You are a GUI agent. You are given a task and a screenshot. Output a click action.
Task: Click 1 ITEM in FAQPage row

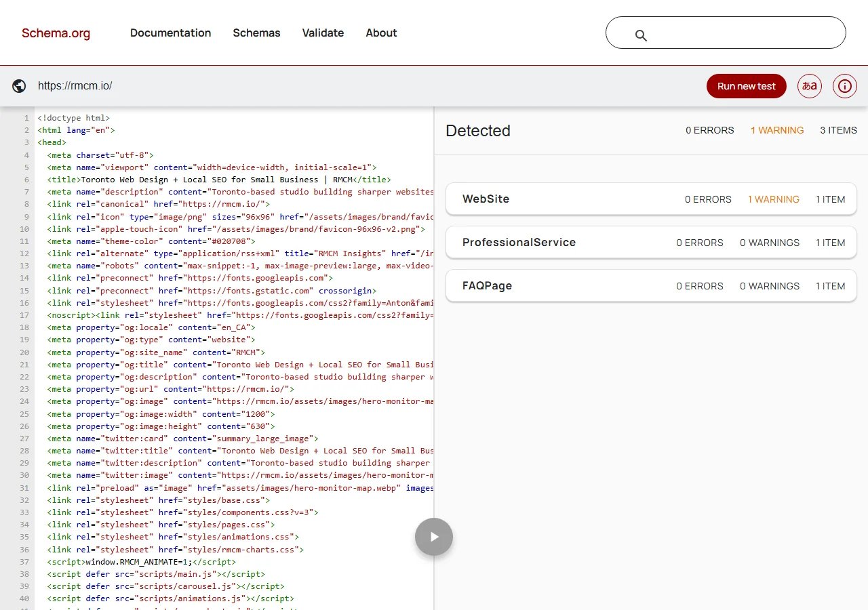coord(831,286)
